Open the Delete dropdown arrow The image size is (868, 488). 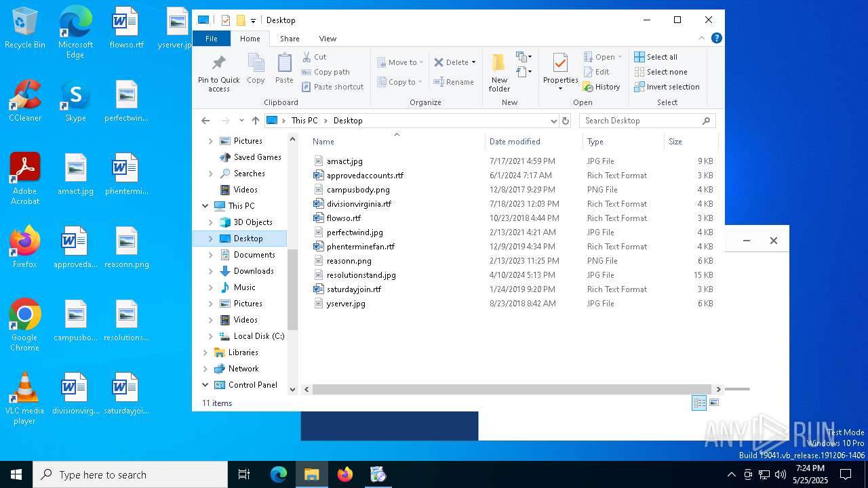tap(473, 62)
